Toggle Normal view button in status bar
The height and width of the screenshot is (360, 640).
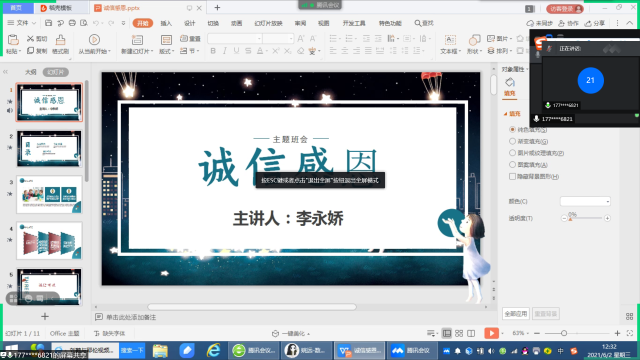click(x=447, y=333)
